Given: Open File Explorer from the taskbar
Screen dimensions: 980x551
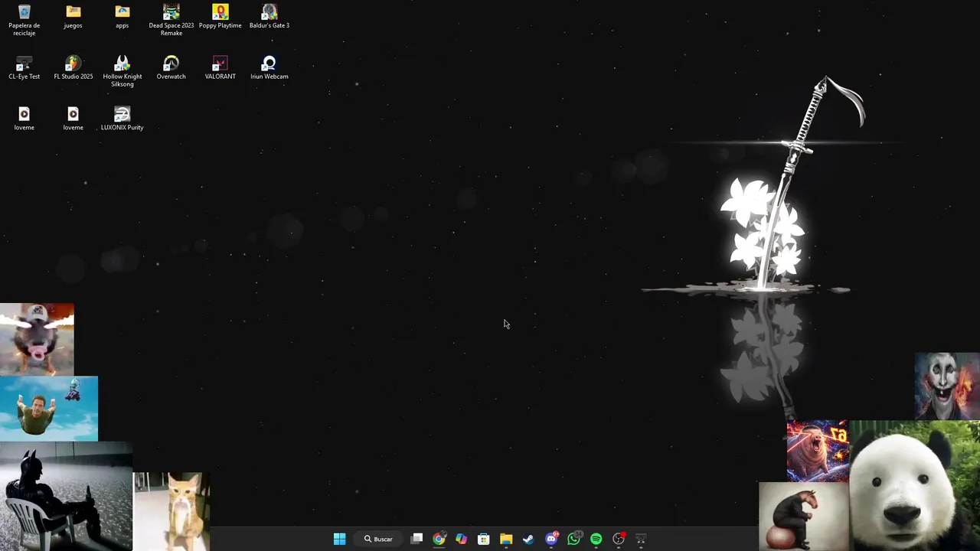Looking at the screenshot, I should click(x=506, y=540).
